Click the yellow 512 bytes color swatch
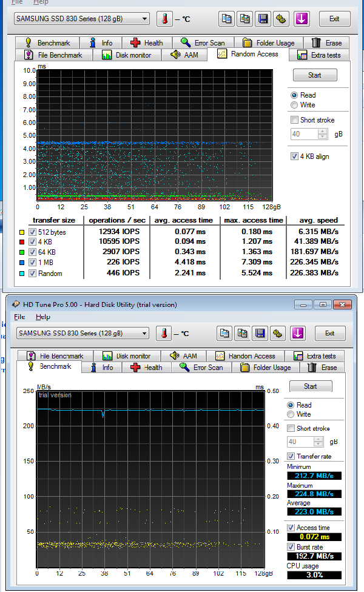The image size is (364, 592). (22, 232)
